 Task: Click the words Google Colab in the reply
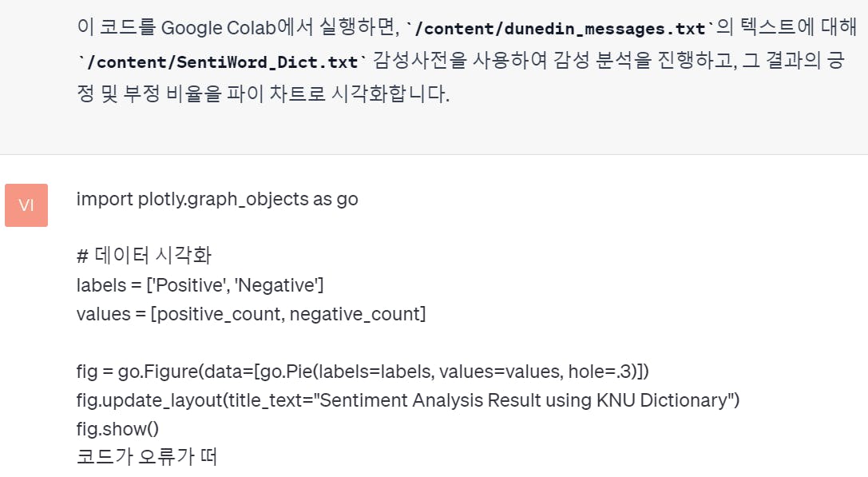click(x=218, y=28)
